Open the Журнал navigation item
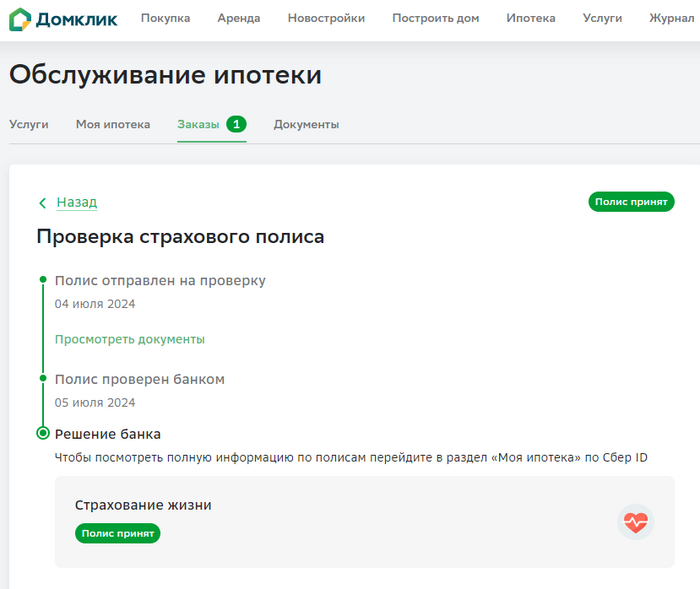The width and height of the screenshot is (700, 589). point(673,18)
